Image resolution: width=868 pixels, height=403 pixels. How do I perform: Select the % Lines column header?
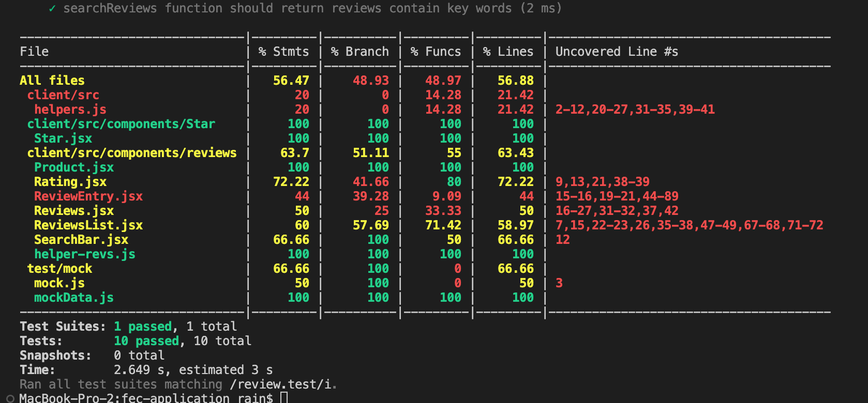(x=507, y=52)
